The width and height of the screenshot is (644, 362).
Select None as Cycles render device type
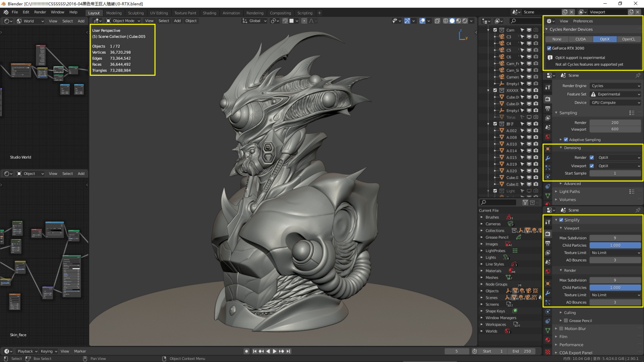point(557,39)
